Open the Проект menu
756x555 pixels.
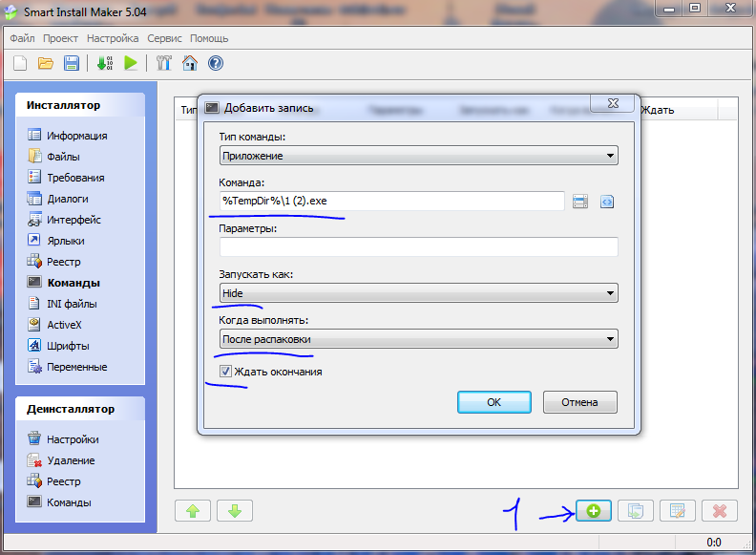click(x=60, y=38)
